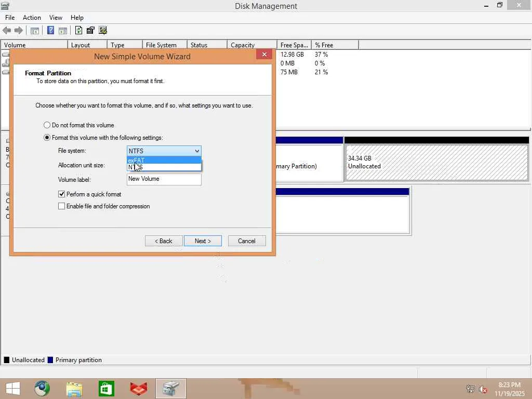This screenshot has width=532, height=399.
Task: Click the < Back button
Action: point(164,241)
